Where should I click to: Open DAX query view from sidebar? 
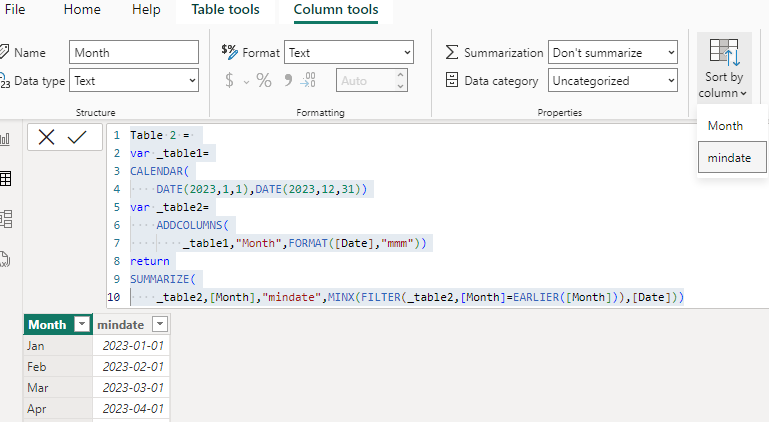(5, 260)
